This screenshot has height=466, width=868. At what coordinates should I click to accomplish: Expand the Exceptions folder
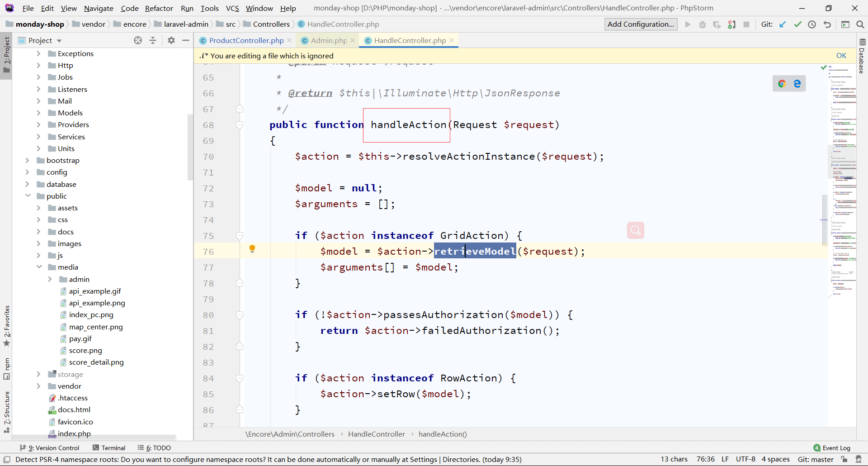38,53
